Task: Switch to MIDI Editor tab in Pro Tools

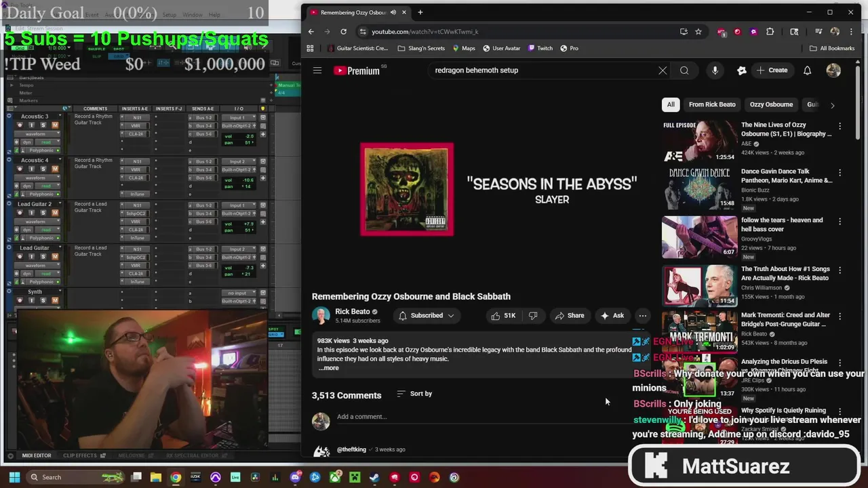Action: pos(36,455)
